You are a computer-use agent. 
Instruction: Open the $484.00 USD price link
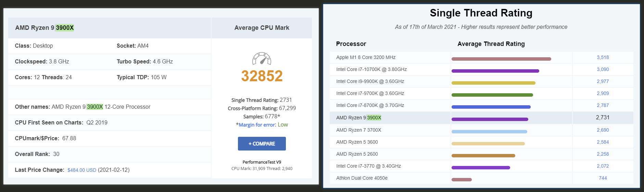tap(82, 170)
